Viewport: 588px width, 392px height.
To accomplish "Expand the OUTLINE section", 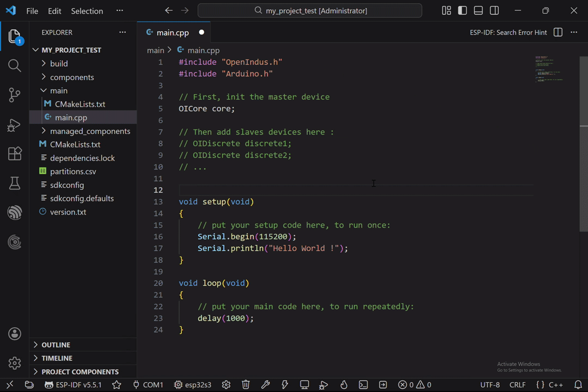I will pos(56,345).
